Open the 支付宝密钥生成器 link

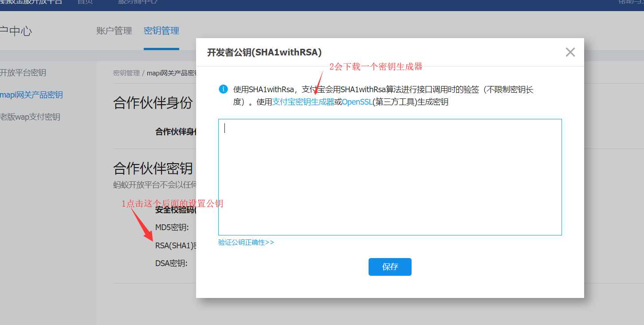point(303,102)
